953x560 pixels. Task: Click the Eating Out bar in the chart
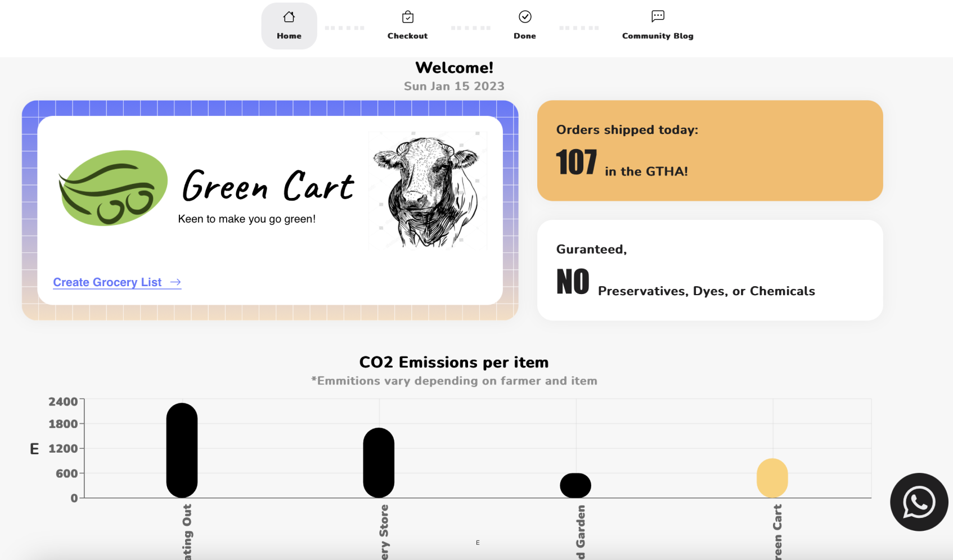(x=181, y=450)
